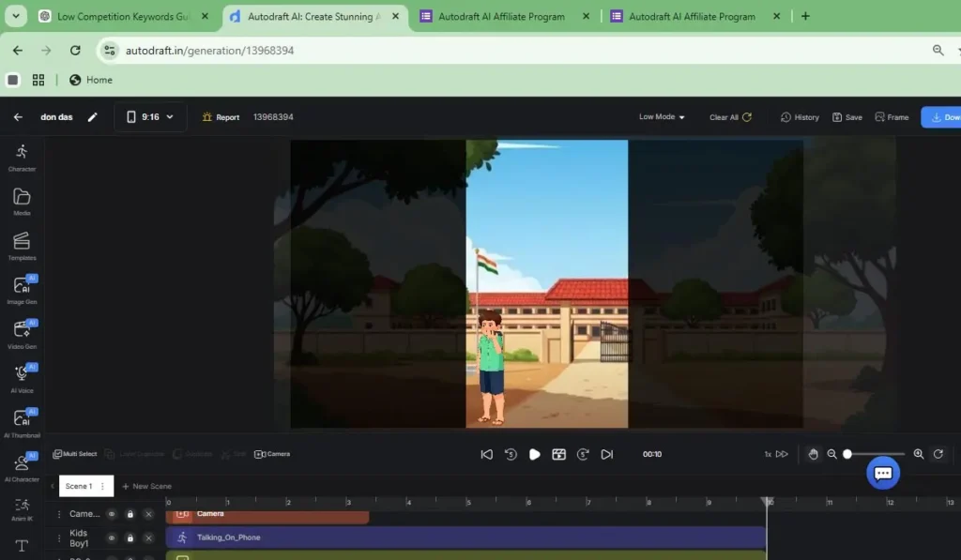Image resolution: width=961 pixels, height=560 pixels.
Task: Click the pencil icon to rename project
Action: click(92, 117)
